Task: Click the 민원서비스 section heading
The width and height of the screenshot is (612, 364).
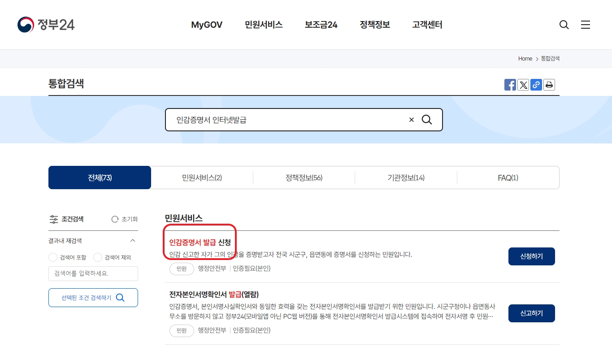Action: point(184,218)
